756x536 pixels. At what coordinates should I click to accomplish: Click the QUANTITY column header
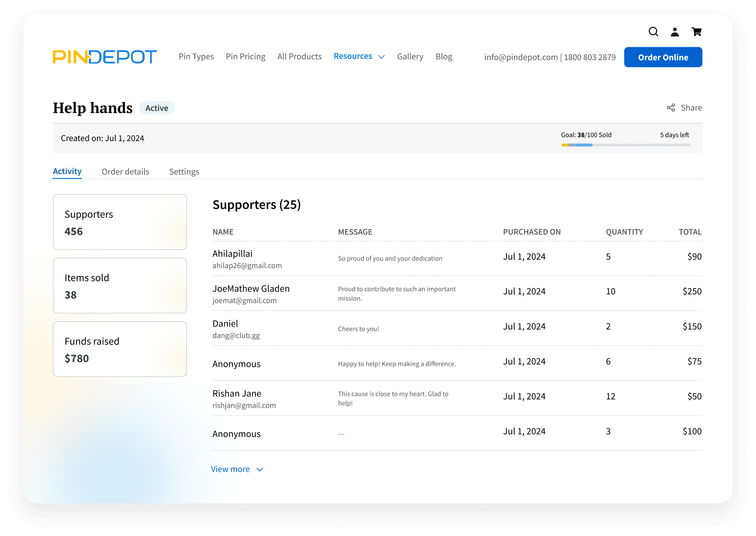[624, 232]
